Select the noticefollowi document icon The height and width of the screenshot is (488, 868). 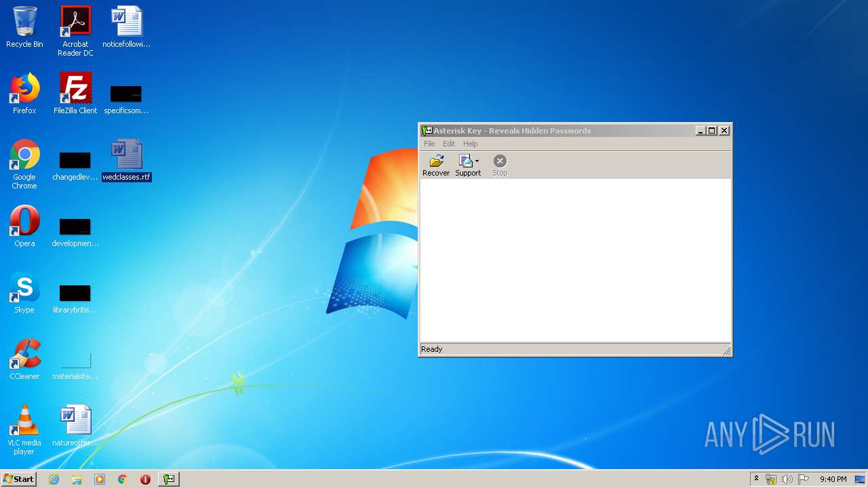[126, 28]
